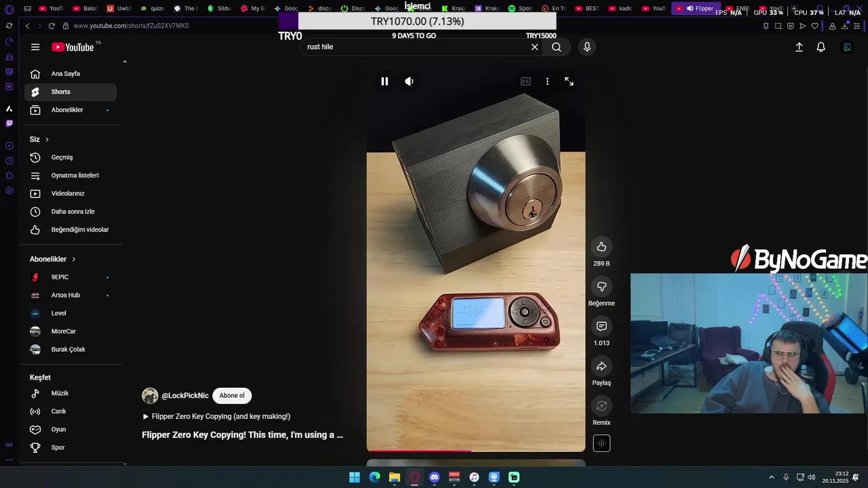Viewport: 868px width, 488px height.
Task: Start voice search with microphone
Action: click(x=587, y=47)
